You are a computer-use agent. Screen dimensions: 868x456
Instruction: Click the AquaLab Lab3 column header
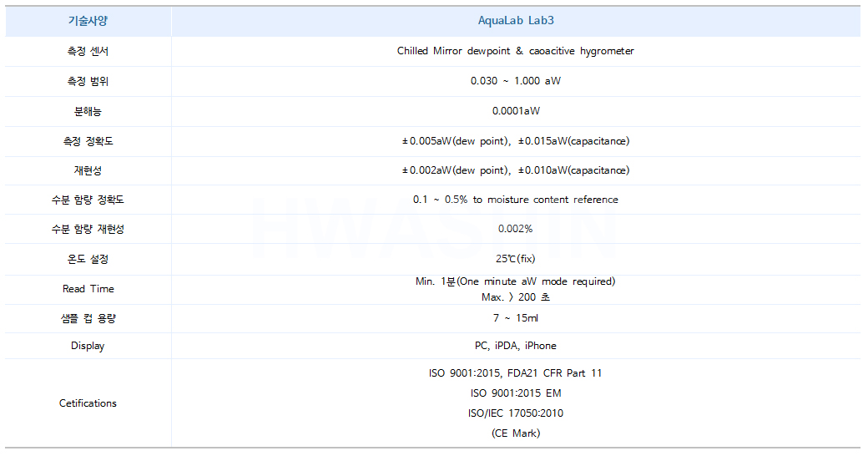[516, 21]
